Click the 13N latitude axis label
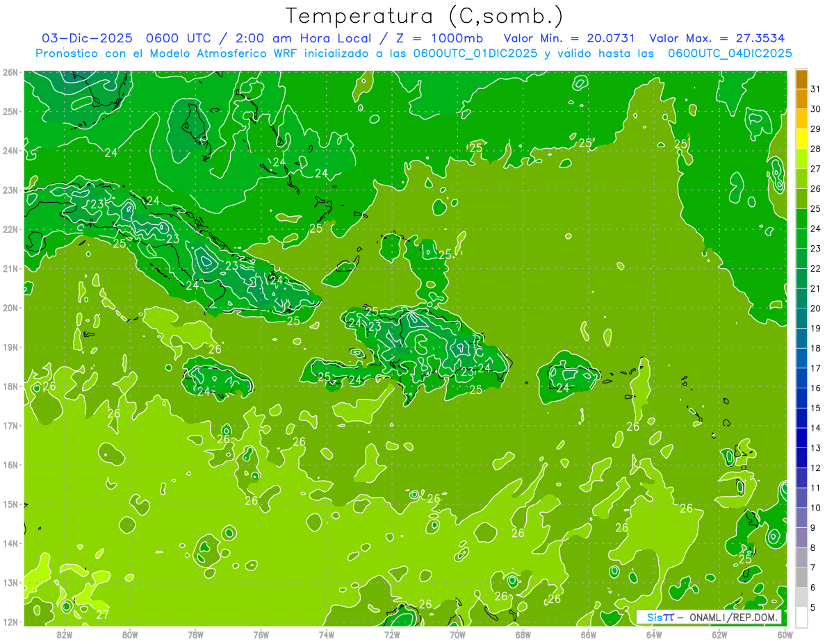The height and width of the screenshot is (644, 834). (x=10, y=582)
